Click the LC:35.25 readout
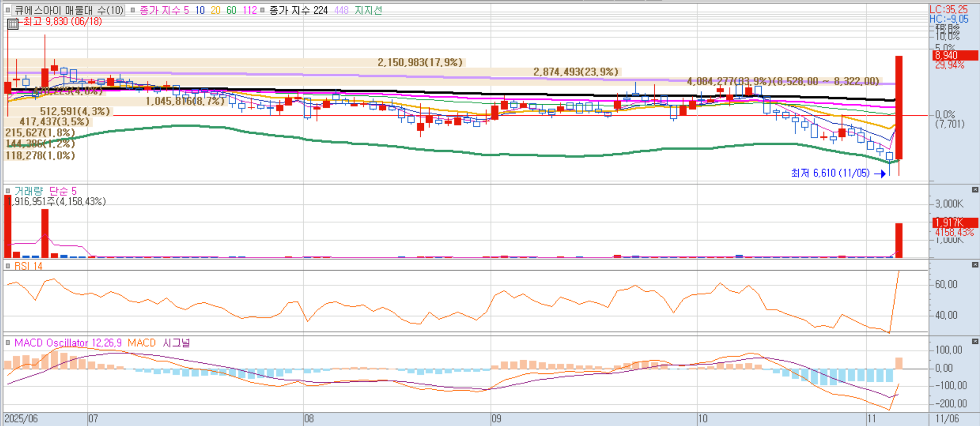This screenshot has width=980, height=426. [948, 9]
